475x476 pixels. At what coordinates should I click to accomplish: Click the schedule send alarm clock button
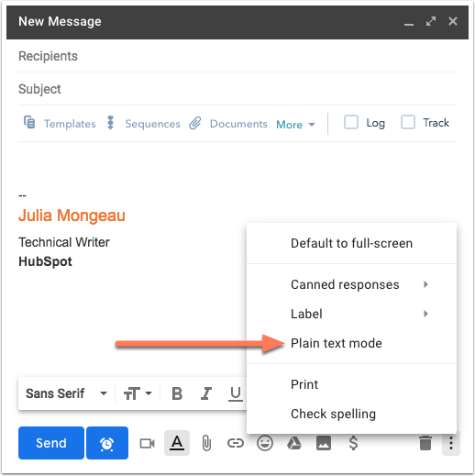point(107,443)
